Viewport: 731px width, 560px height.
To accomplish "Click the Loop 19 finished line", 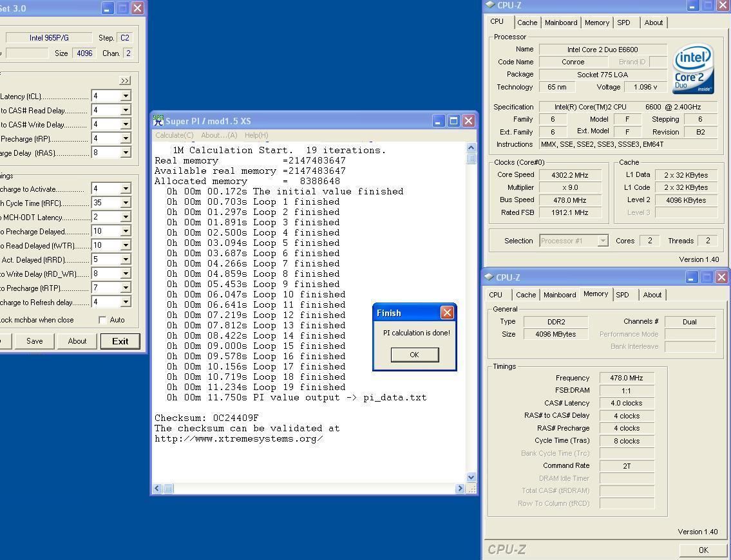I will pos(256,387).
